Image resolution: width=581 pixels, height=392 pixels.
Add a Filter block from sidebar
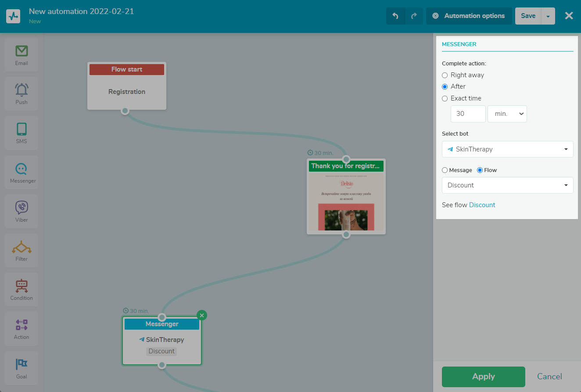[22, 250]
